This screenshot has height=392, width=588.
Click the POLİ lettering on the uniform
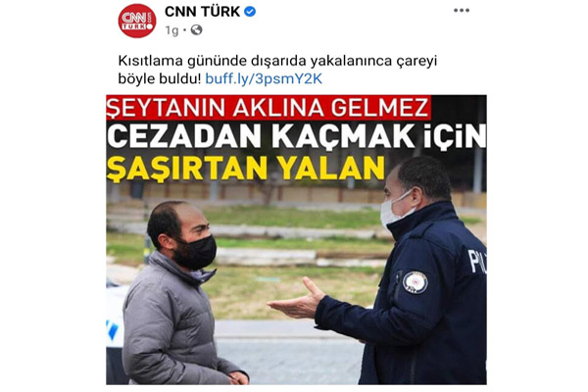click(x=477, y=261)
